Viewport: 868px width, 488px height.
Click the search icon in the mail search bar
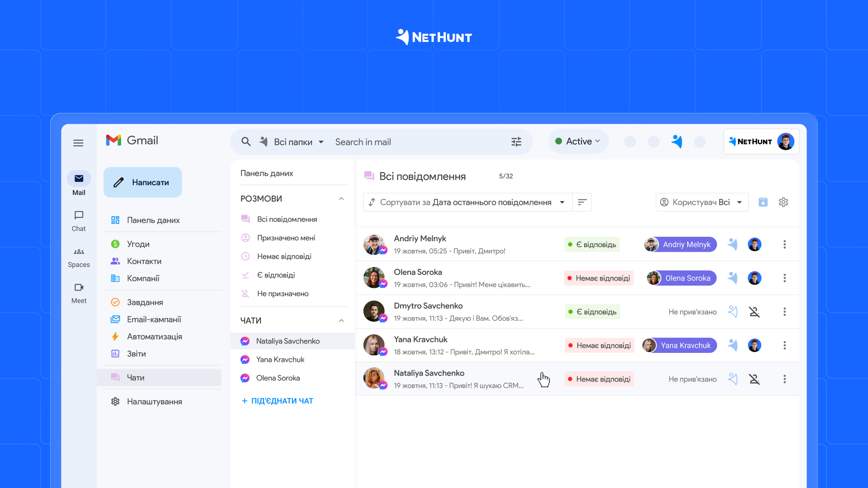pos(246,141)
